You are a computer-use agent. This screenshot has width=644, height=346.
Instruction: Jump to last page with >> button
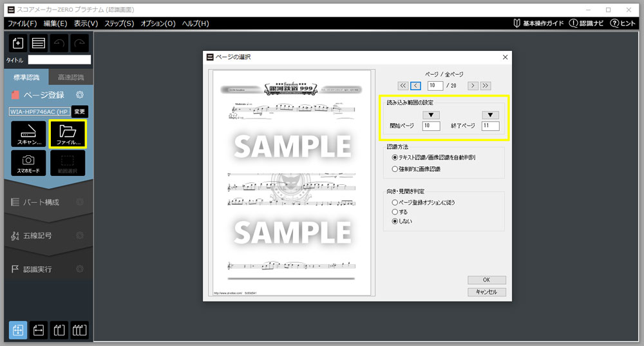click(486, 86)
